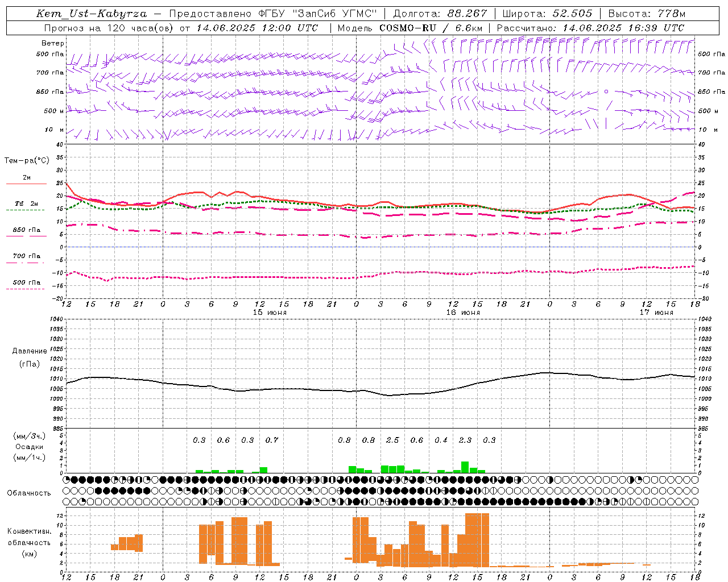The height and width of the screenshot is (582, 728).
Task: Click the 'Давление' pressure panel label
Action: point(30,351)
